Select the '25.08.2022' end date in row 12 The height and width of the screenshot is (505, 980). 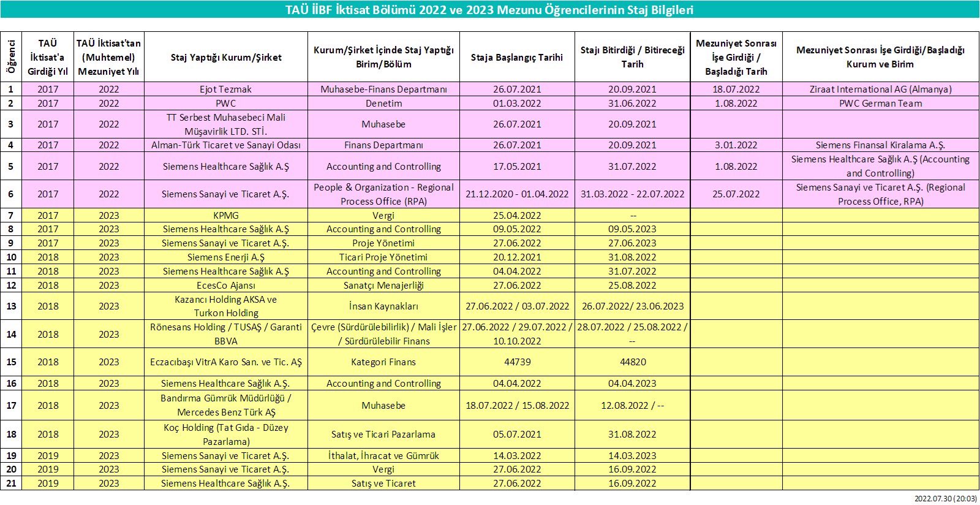pos(632,285)
